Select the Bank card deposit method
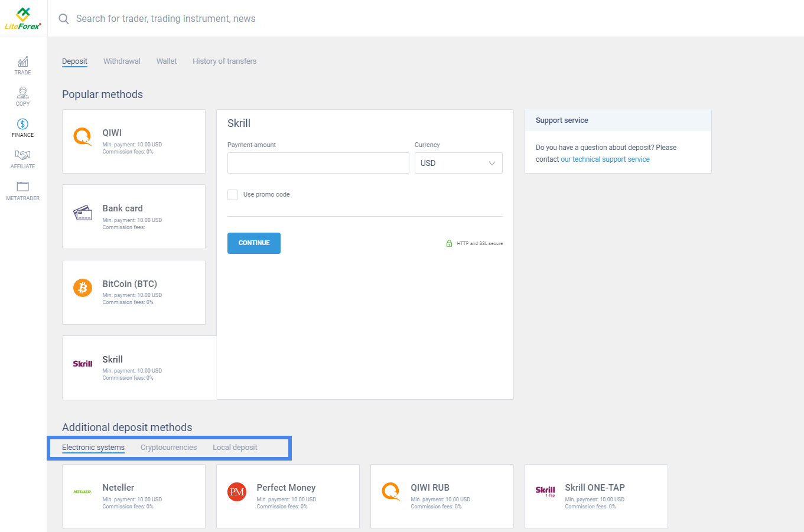804x532 pixels. pos(134,217)
